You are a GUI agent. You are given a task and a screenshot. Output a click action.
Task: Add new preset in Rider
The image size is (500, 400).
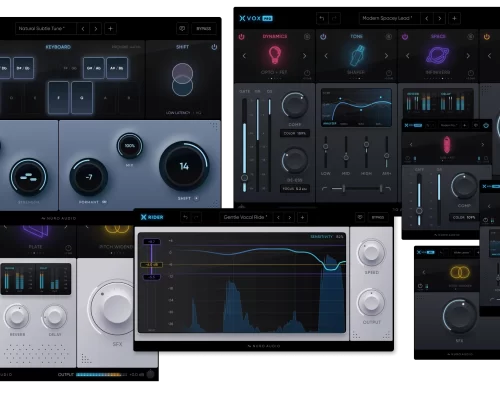302,218
